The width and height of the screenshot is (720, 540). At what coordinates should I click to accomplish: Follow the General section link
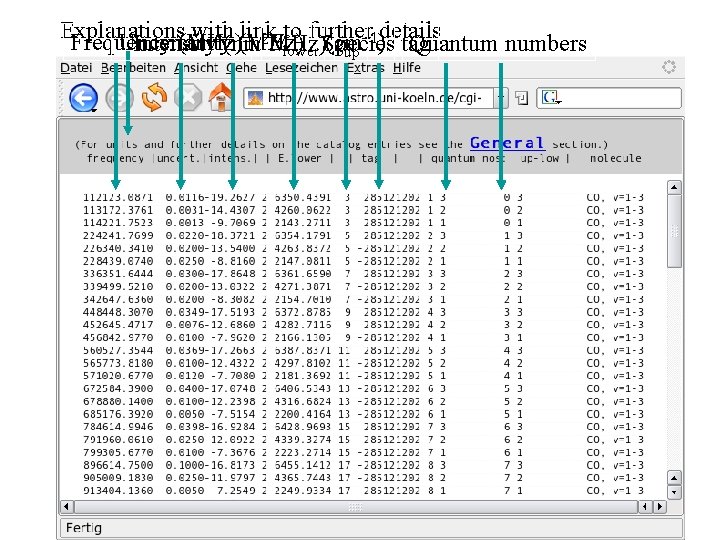coord(507,143)
